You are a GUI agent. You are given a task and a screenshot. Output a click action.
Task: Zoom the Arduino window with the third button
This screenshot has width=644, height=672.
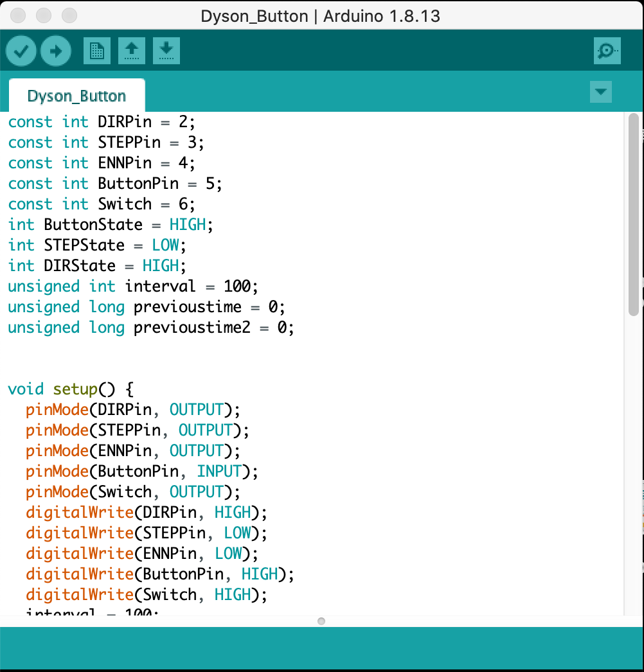69,16
